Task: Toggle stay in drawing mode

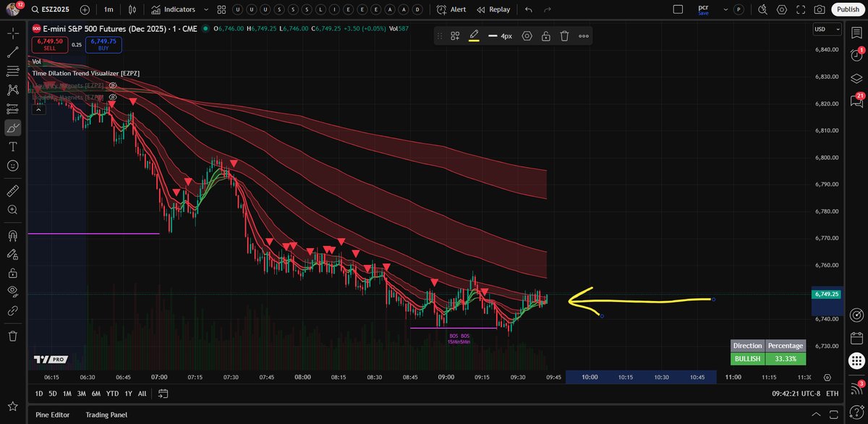Action: click(13, 254)
